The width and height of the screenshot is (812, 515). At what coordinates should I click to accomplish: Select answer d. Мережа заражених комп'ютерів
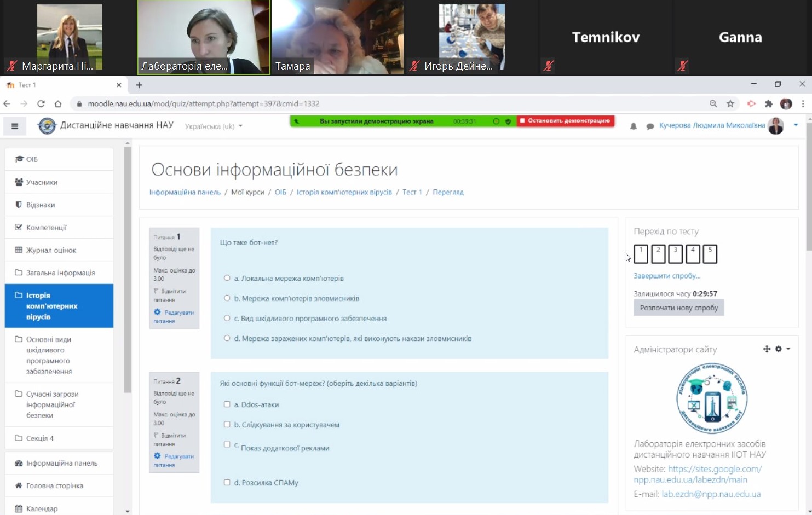tap(227, 338)
